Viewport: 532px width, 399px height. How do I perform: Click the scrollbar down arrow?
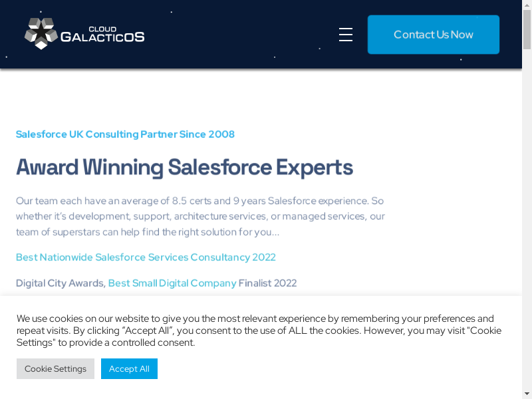point(527,393)
